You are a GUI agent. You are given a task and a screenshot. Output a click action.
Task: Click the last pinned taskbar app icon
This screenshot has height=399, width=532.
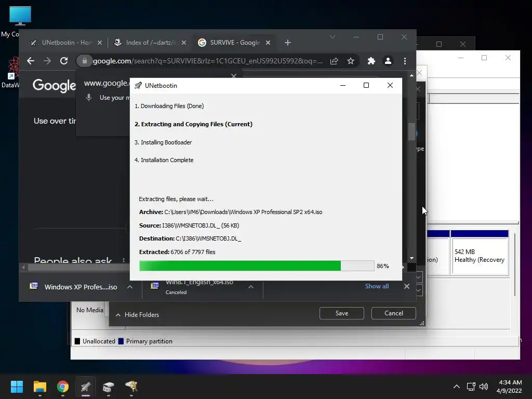(x=131, y=387)
